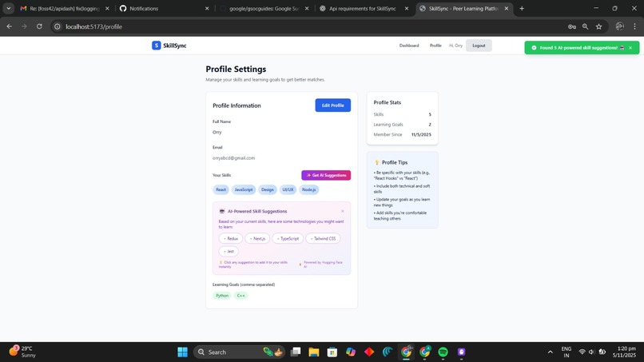View site information icon
This screenshot has width=644, height=362.
point(58,26)
